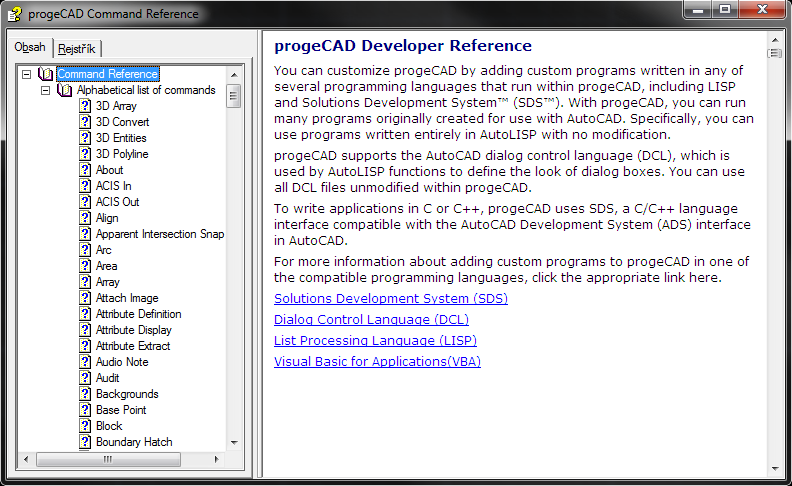Click the topic icon beside Apparent Intersection Snap
792x486 pixels.
tap(85, 234)
